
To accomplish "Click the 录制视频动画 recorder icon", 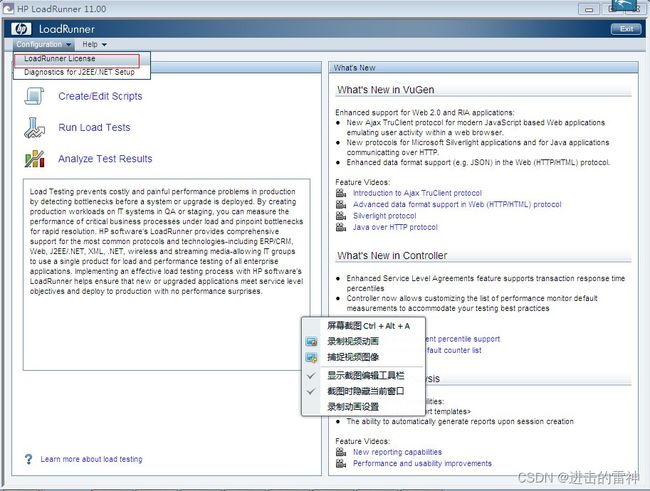I will [x=311, y=342].
